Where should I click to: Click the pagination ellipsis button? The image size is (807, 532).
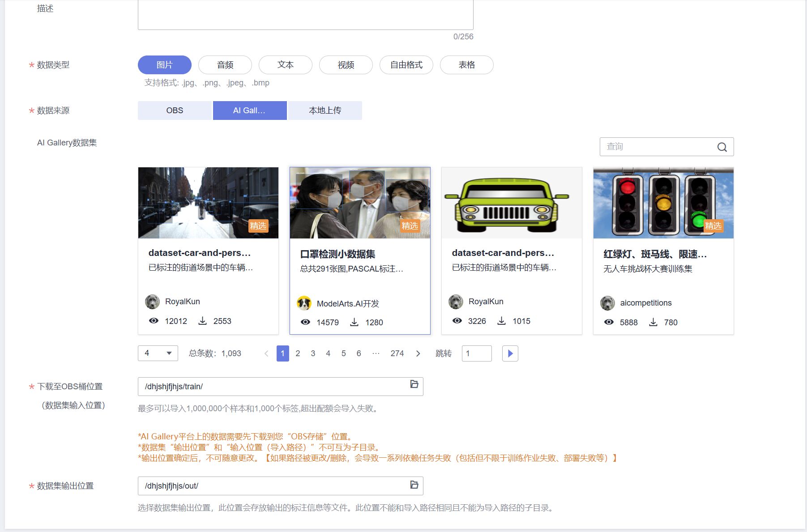tap(376, 353)
